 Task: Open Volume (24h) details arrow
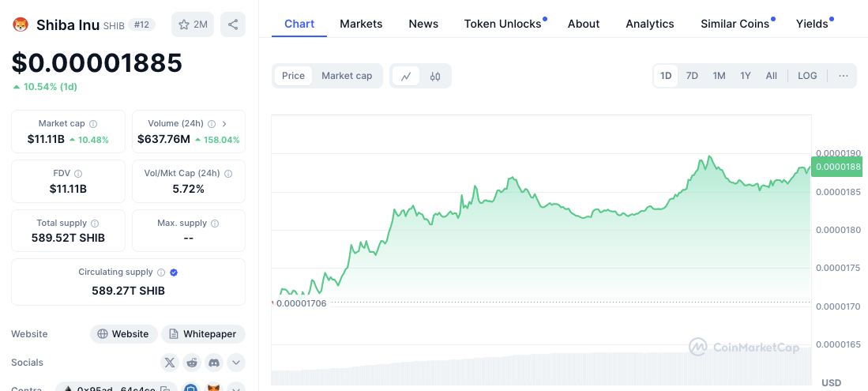224,123
